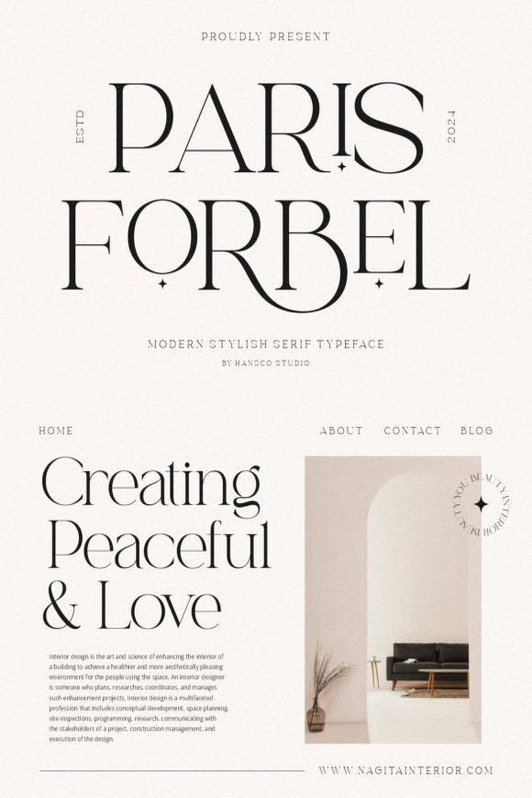532x798 pixels.
Task: Click the sparkle star under letter I in PARIS
Action: 342,167
